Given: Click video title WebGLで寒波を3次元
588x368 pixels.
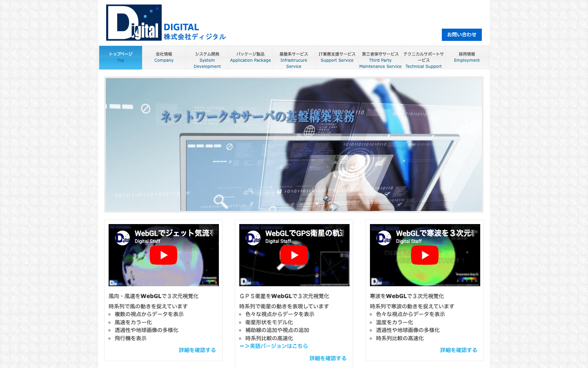Looking at the screenshot, I should 436,233.
